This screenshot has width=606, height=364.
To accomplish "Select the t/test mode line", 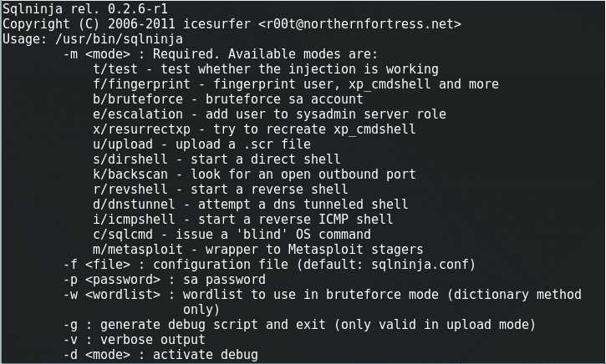I will [266, 69].
